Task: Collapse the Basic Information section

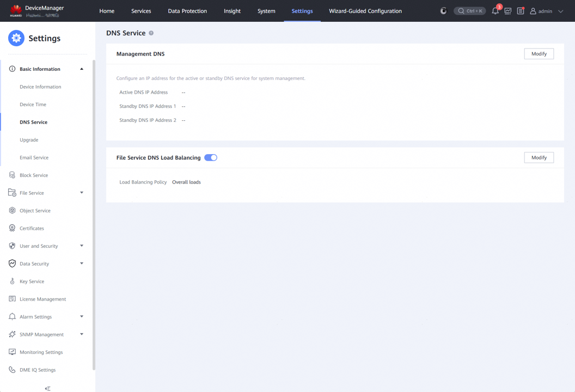Action: click(82, 69)
